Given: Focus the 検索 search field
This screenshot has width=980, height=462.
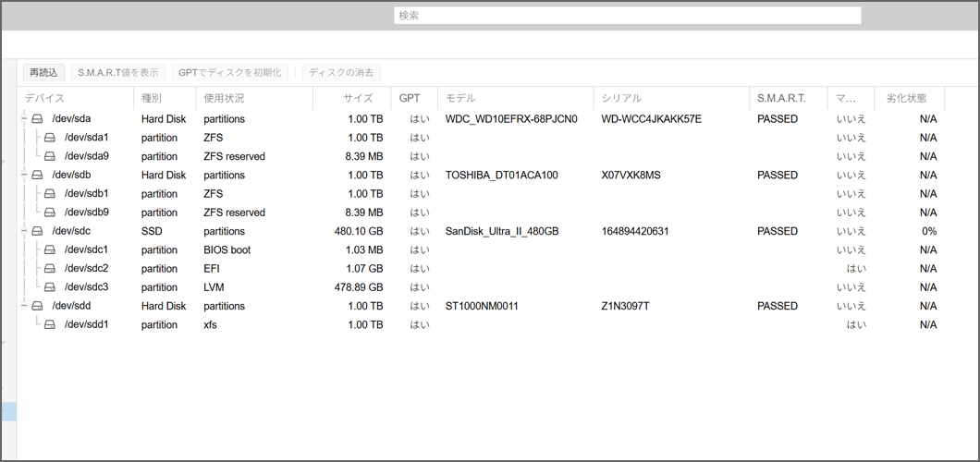Looking at the screenshot, I should tap(627, 16).
